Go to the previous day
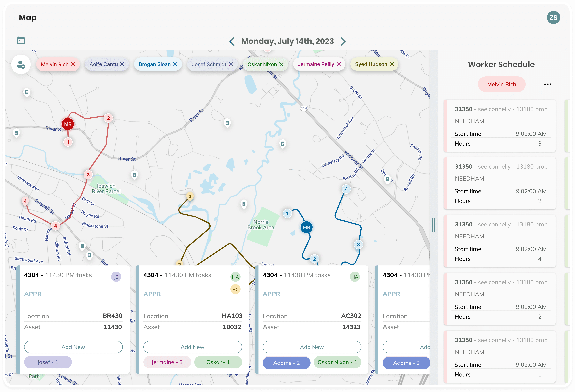Image resolution: width=575 pixels, height=392 pixels. [232, 41]
